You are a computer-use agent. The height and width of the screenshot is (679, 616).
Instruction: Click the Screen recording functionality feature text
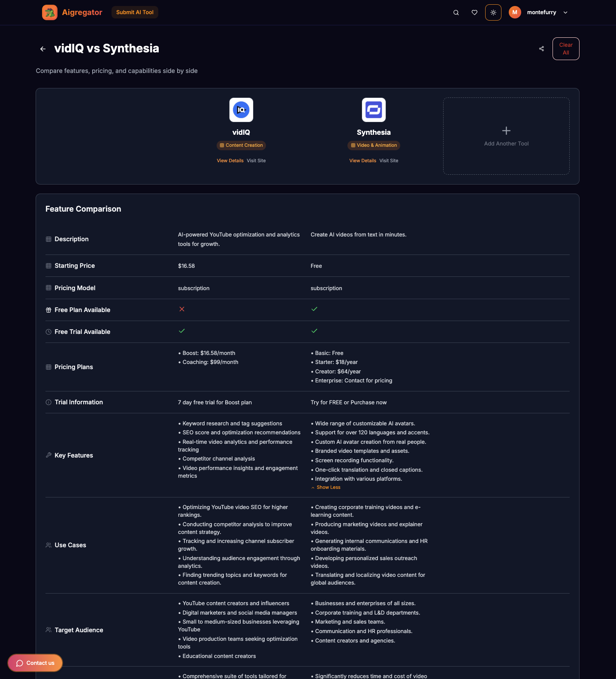click(352, 461)
